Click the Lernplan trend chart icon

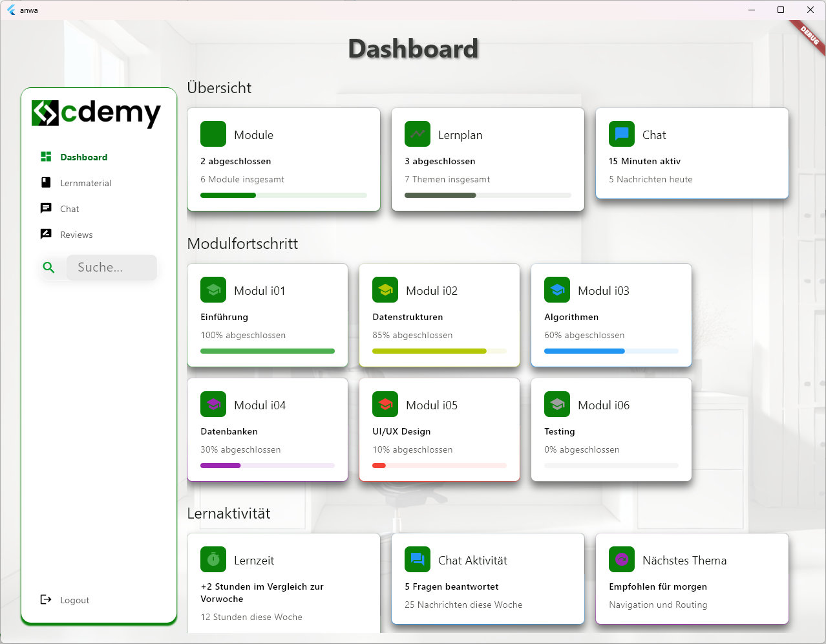pos(418,134)
